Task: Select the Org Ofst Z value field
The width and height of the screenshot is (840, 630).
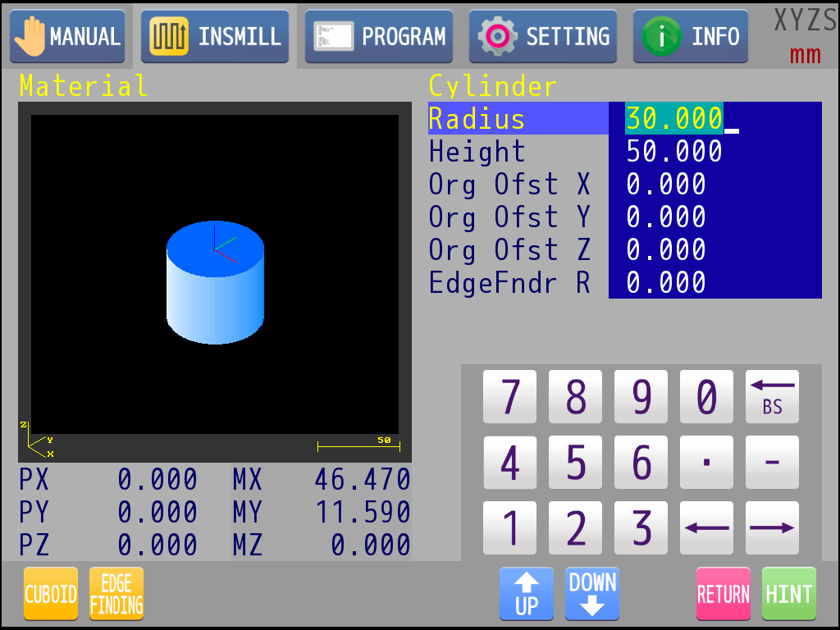Action: coord(714,250)
